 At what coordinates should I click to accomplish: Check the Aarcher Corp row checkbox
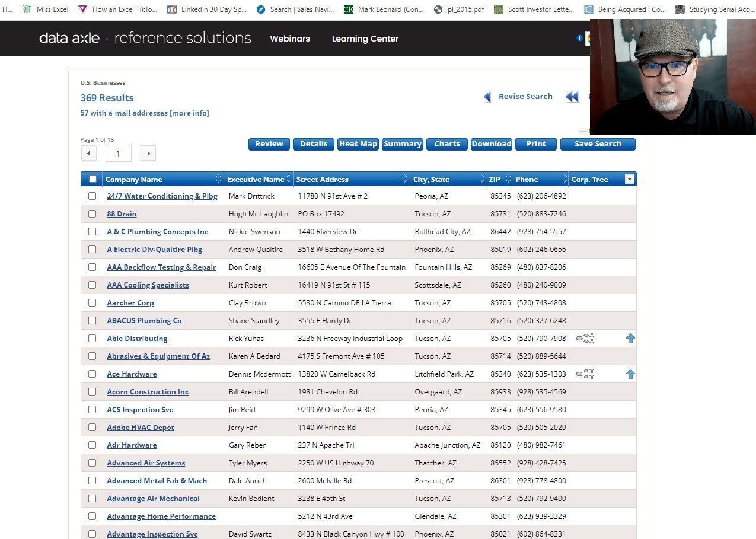pos(92,303)
